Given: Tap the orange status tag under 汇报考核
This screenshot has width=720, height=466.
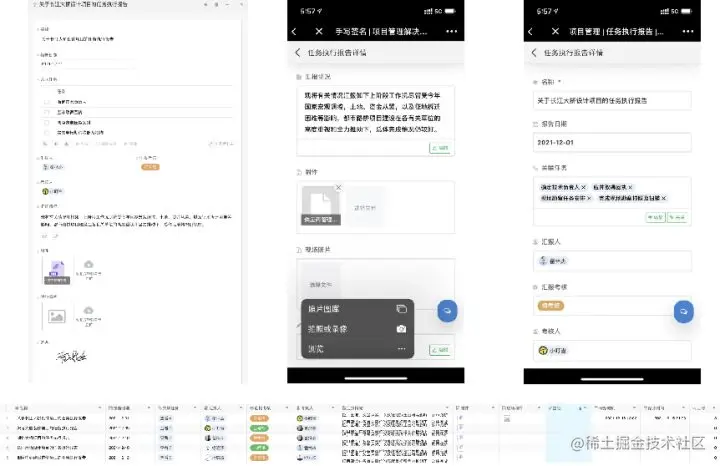Looking at the screenshot, I should pyautogui.click(x=551, y=305).
